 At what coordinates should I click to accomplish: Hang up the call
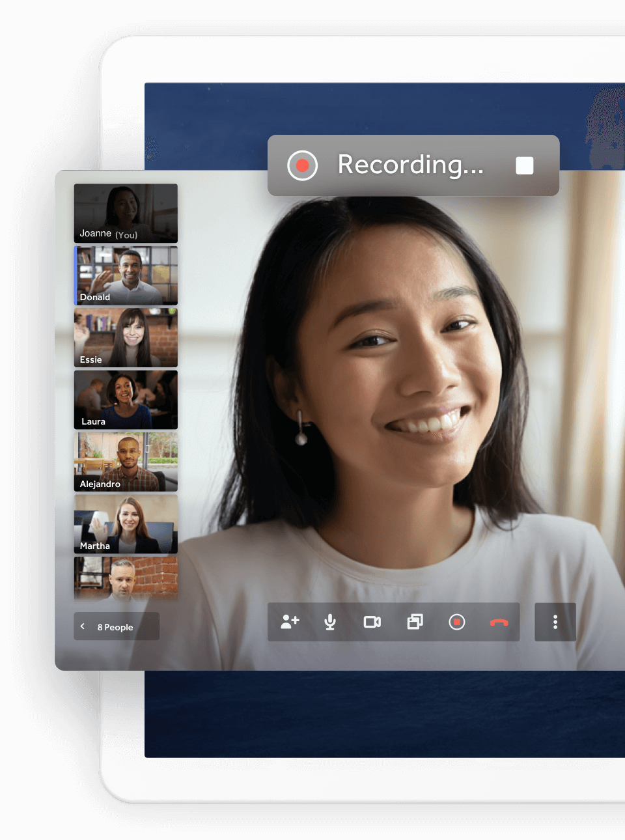click(498, 622)
